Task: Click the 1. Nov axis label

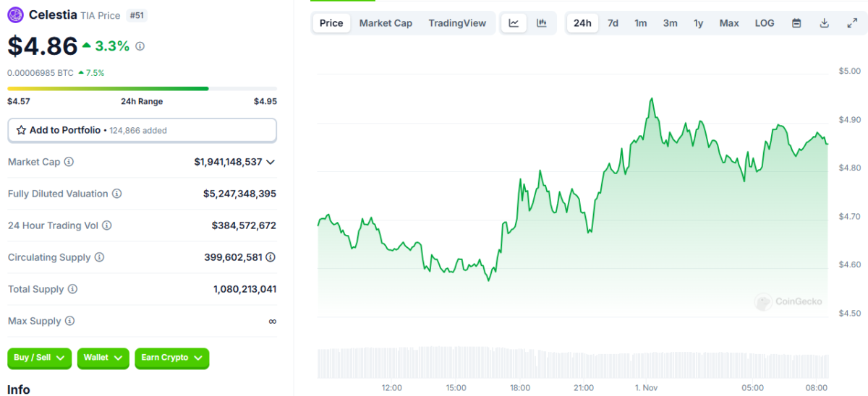Action: pyautogui.click(x=647, y=388)
